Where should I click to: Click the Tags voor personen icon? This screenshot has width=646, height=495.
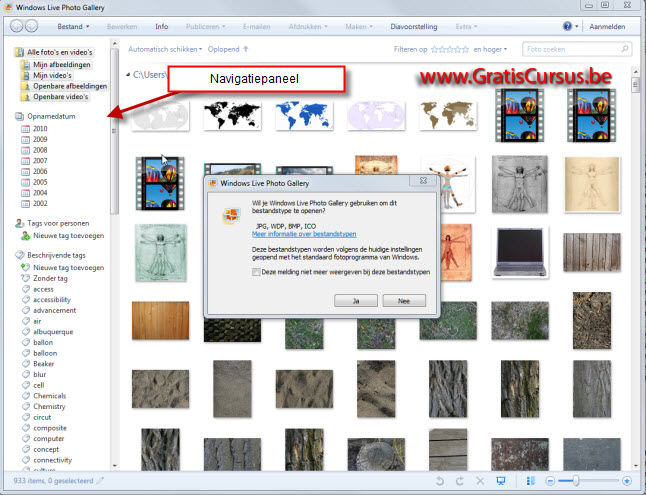point(19,223)
